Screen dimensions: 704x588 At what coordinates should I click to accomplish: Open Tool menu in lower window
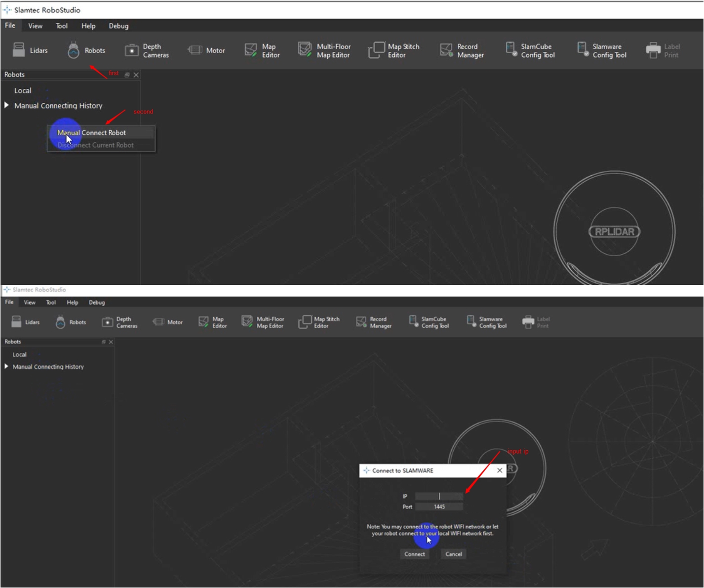[x=51, y=302]
